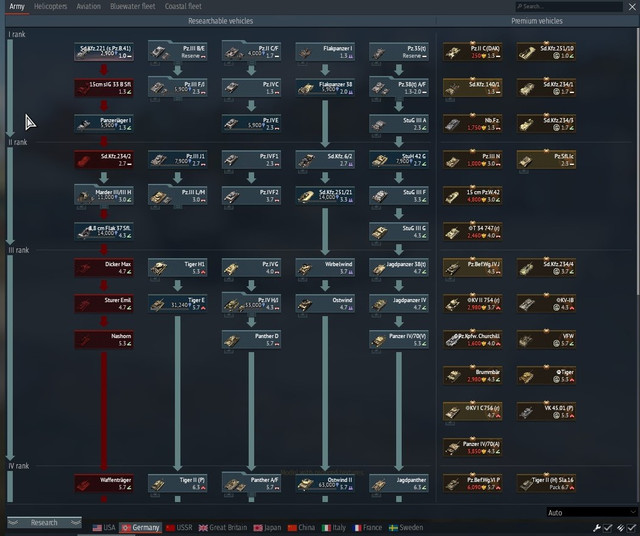Click the France flag icon
Image resolution: width=640 pixels, height=536 pixels.
[357, 528]
